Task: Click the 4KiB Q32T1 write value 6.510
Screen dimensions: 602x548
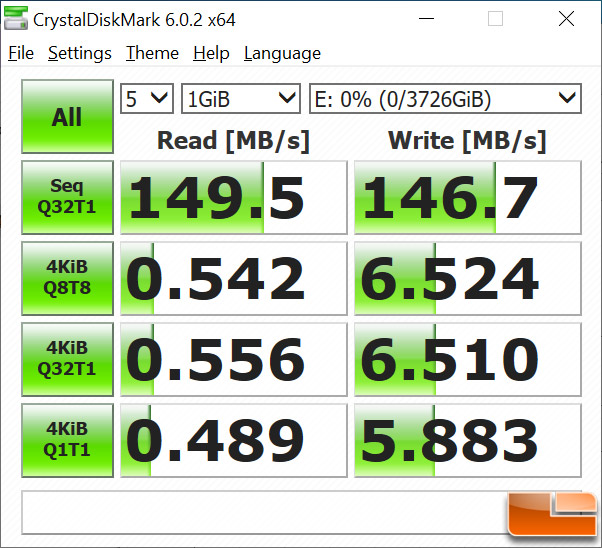Action: tap(468, 359)
